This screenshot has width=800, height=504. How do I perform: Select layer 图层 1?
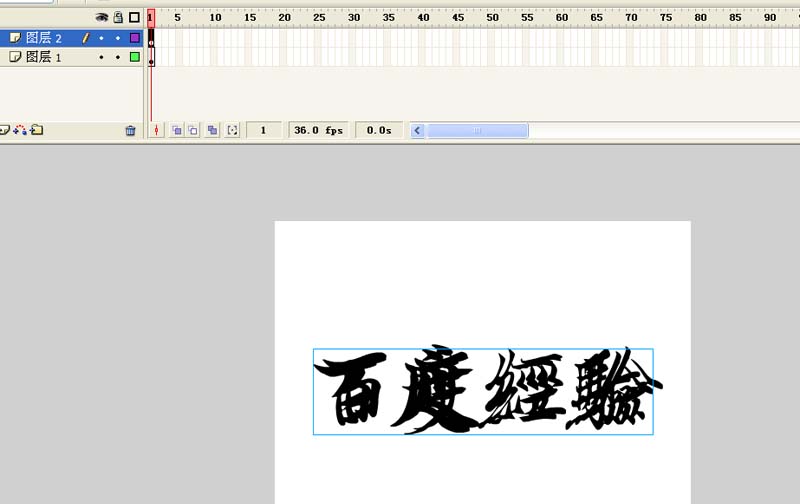coord(71,57)
